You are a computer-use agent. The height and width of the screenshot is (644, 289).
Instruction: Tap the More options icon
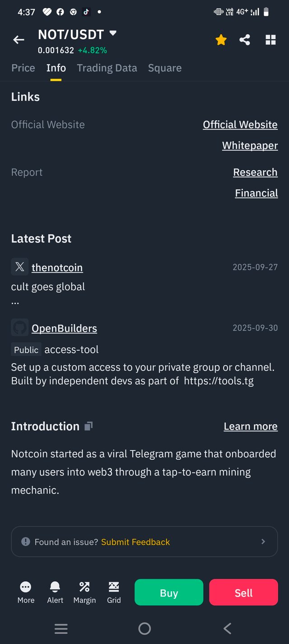point(26,587)
